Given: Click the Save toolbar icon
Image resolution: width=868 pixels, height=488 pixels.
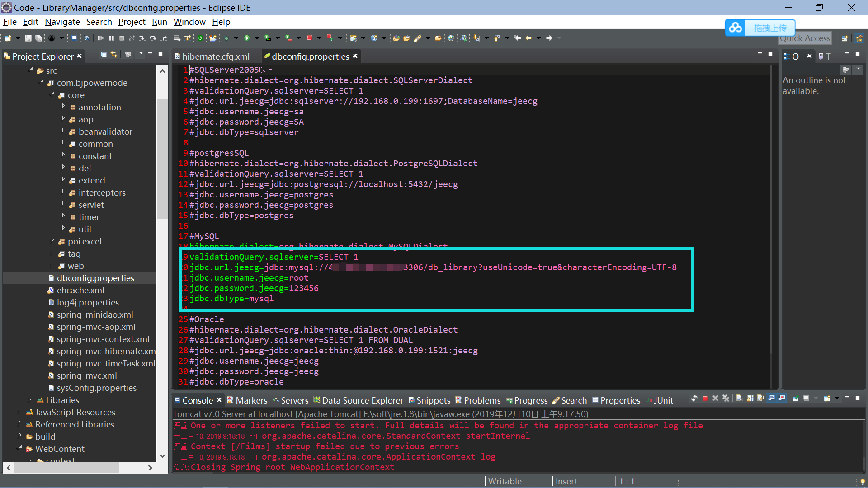Looking at the screenshot, I should tap(28, 38).
